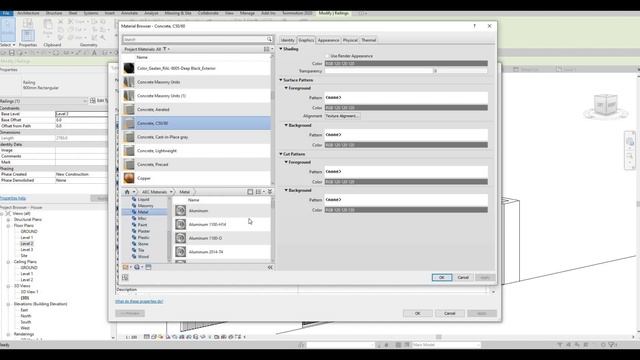
Task: Switch to the Thermal tab
Action: (x=368, y=40)
